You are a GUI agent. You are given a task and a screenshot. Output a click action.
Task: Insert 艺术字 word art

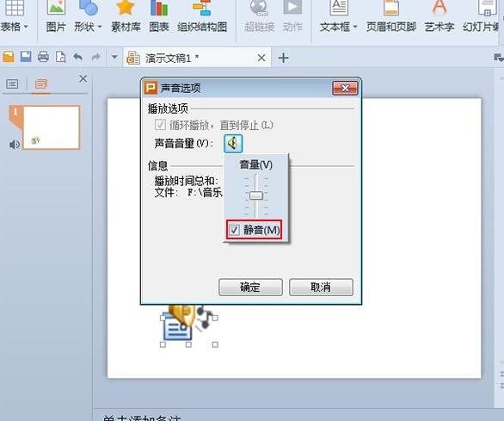coord(439,8)
